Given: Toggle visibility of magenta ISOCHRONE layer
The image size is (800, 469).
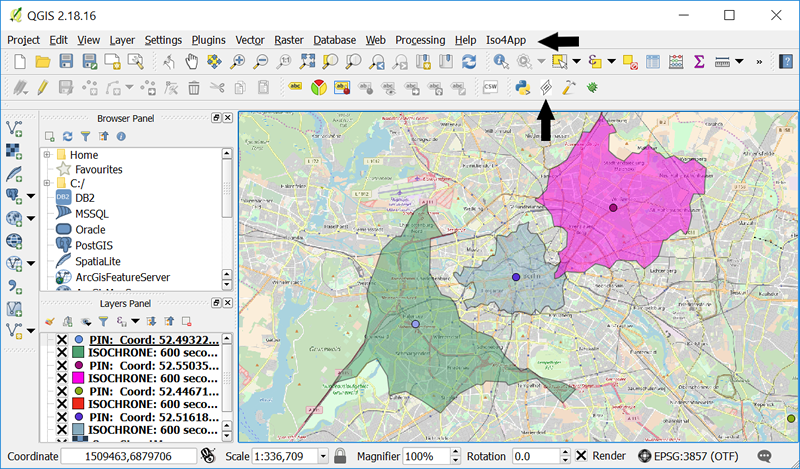Looking at the screenshot, I should click(x=62, y=378).
